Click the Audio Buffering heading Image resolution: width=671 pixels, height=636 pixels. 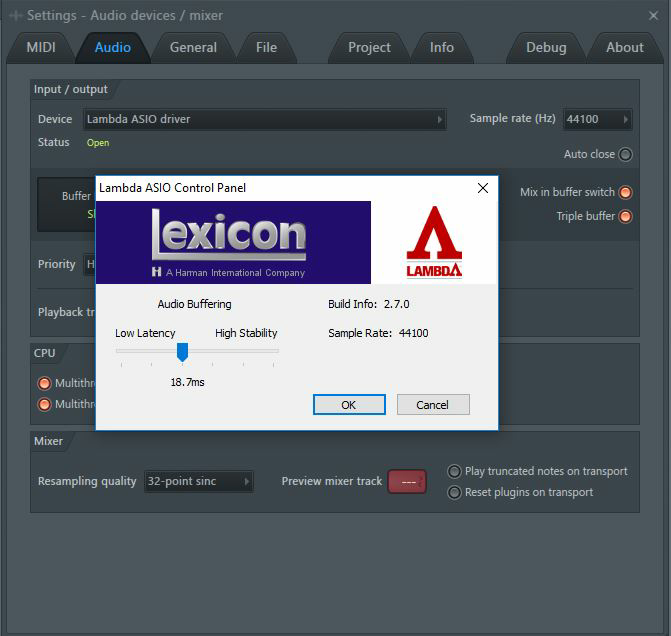coord(194,304)
